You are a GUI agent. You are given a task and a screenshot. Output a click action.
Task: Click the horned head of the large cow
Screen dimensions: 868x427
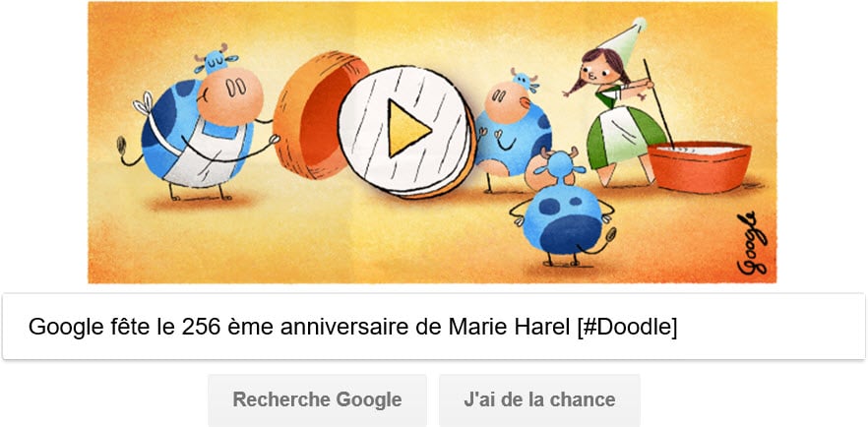click(216, 59)
